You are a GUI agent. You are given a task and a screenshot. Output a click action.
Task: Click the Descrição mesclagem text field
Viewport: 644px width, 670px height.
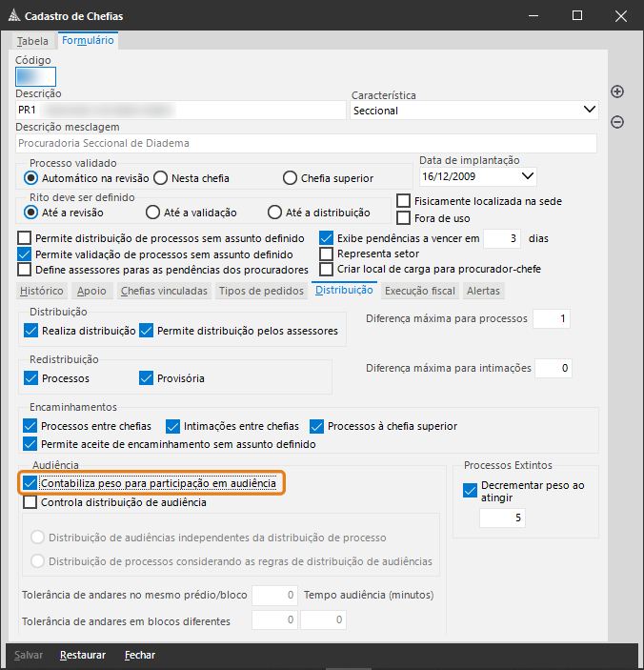tap(306, 143)
